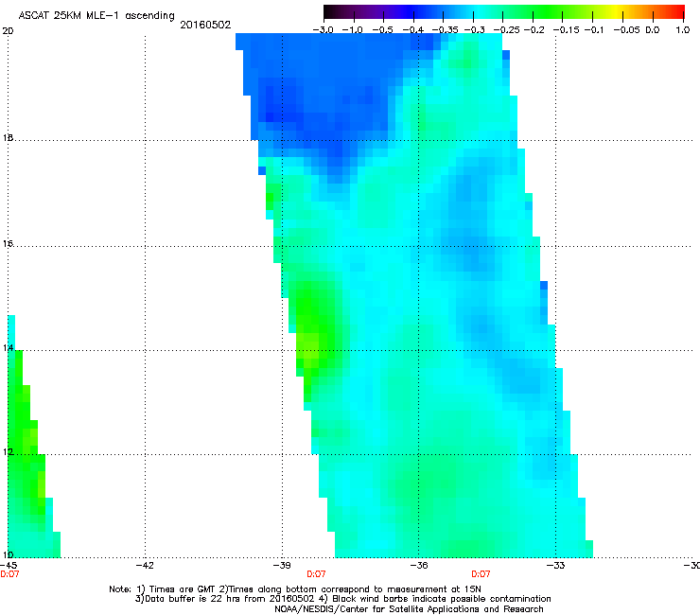The width and height of the screenshot is (700, 615).
Task: Click the latitude axis label "10"
Action: click(8, 554)
